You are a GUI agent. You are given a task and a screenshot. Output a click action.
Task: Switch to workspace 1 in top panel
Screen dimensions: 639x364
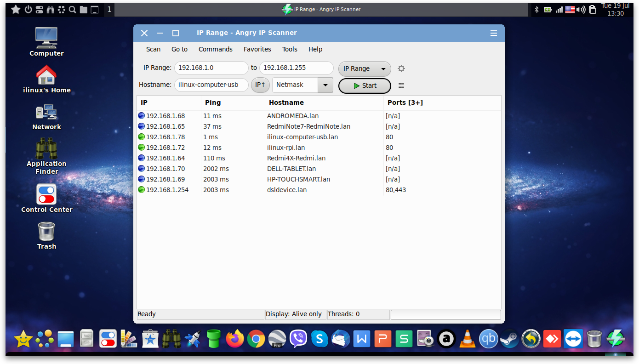(x=109, y=9)
